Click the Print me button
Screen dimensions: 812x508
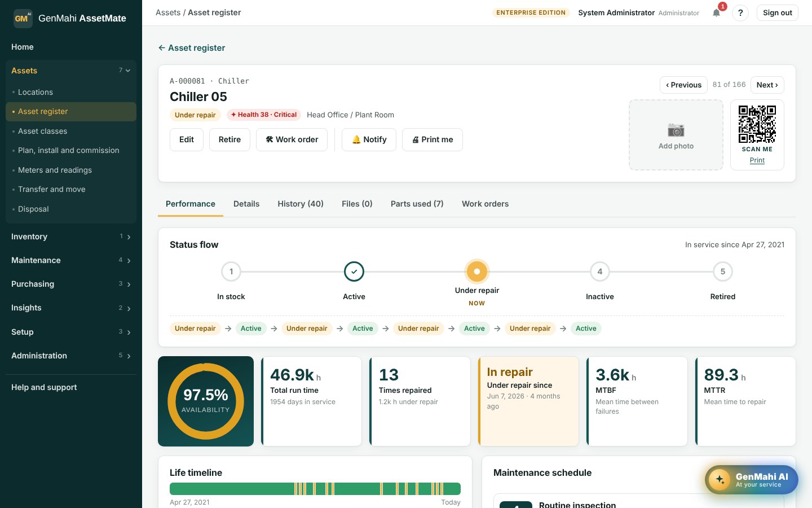click(x=433, y=139)
